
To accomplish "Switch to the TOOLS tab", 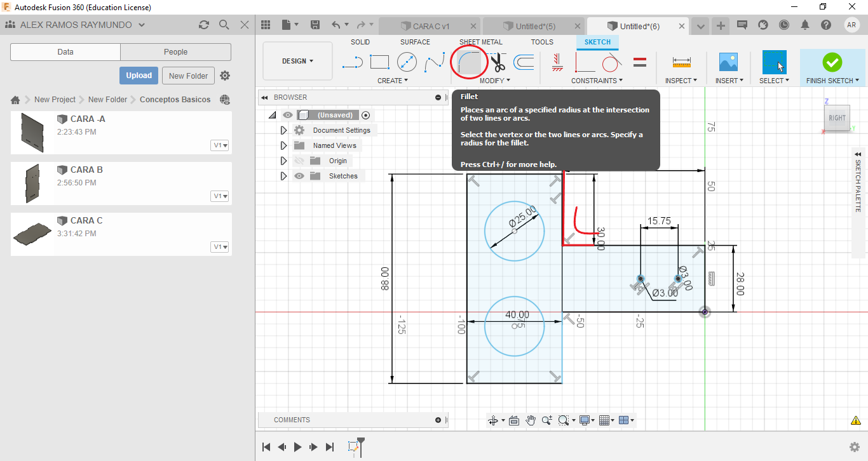I will click(x=542, y=42).
